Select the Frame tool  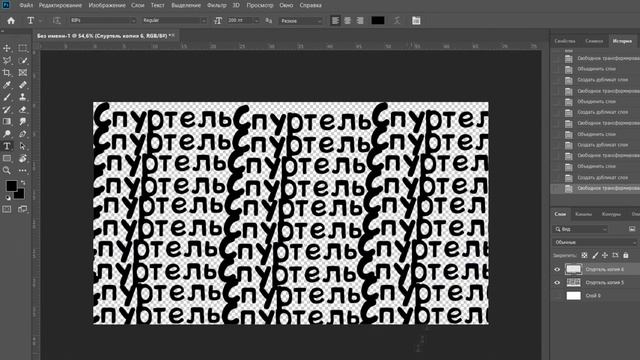click(x=22, y=73)
